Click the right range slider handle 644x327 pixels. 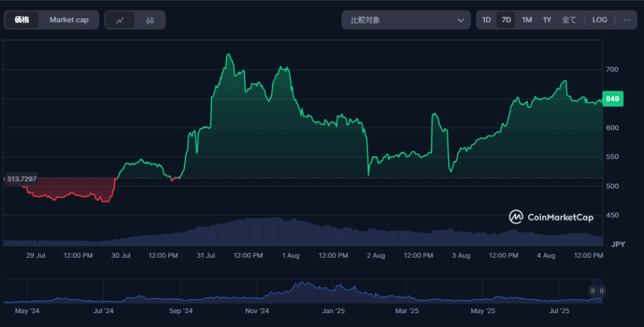point(601,291)
